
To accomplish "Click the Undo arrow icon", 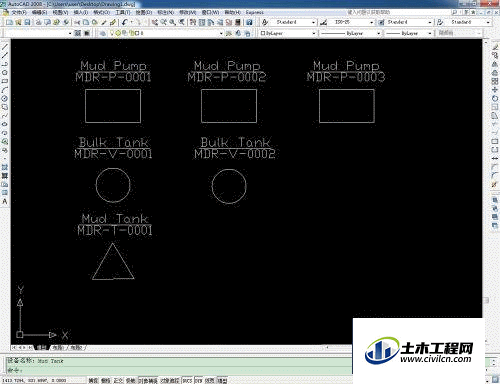I will click(x=124, y=22).
